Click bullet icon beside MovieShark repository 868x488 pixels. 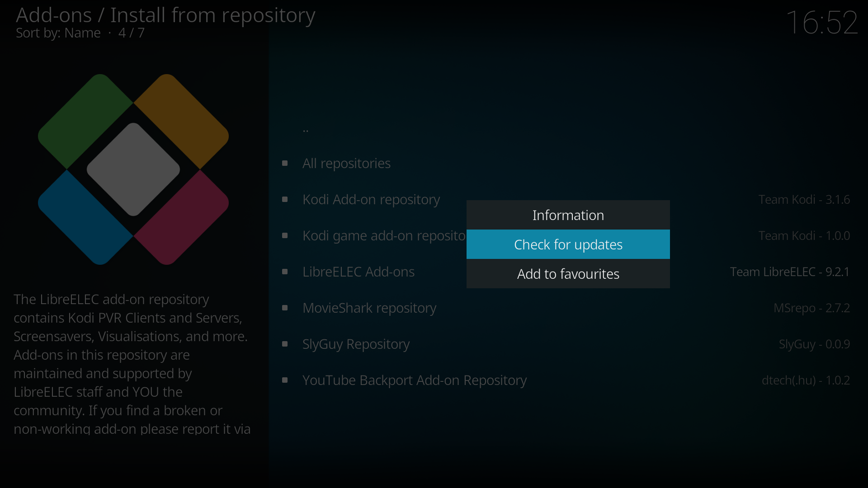click(285, 308)
